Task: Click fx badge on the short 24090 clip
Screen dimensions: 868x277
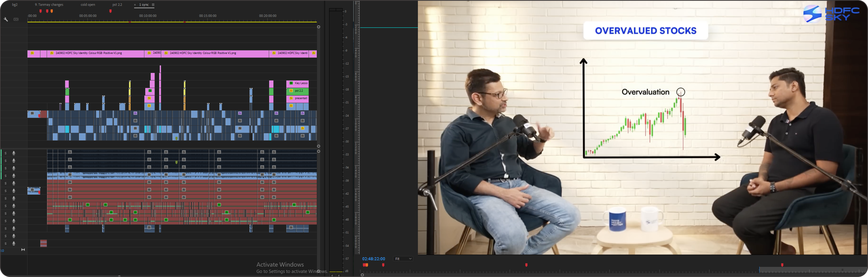Action: [149, 53]
